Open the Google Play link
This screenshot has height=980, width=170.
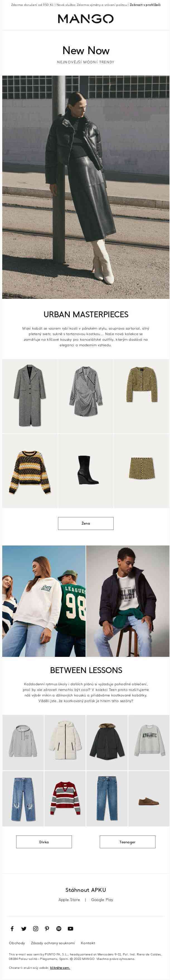click(x=102, y=899)
